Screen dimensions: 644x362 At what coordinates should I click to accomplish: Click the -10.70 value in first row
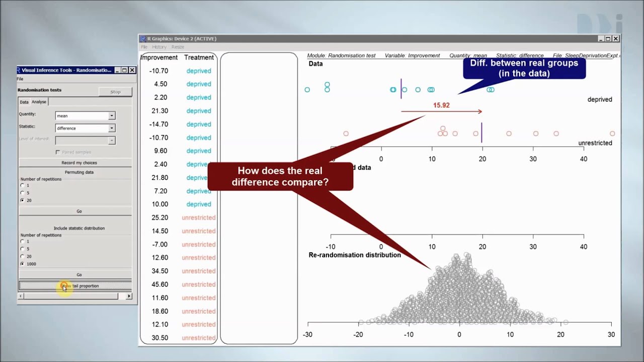click(158, 71)
